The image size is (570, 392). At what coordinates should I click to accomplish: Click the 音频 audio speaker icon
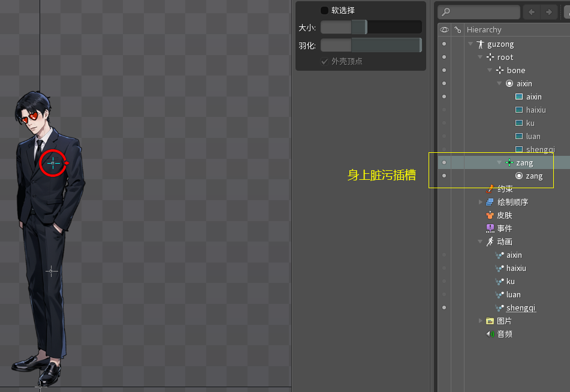[490, 334]
